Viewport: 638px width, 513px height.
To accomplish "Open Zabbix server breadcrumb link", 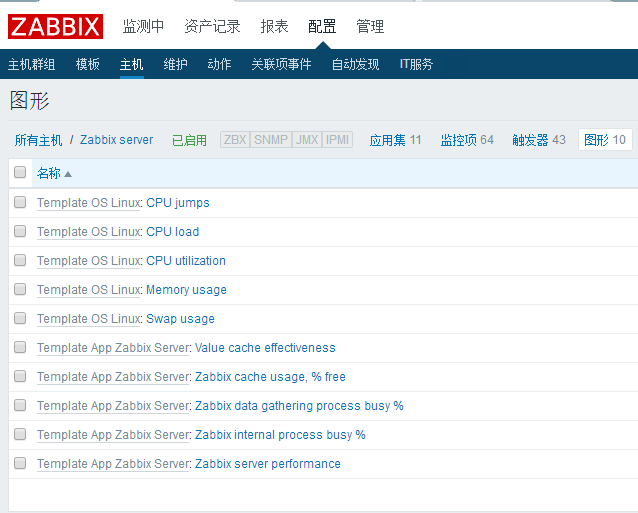I will [x=116, y=140].
